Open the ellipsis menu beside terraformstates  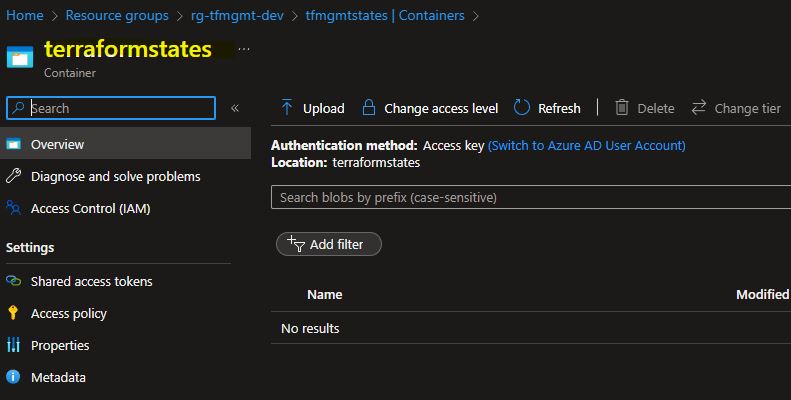point(244,49)
